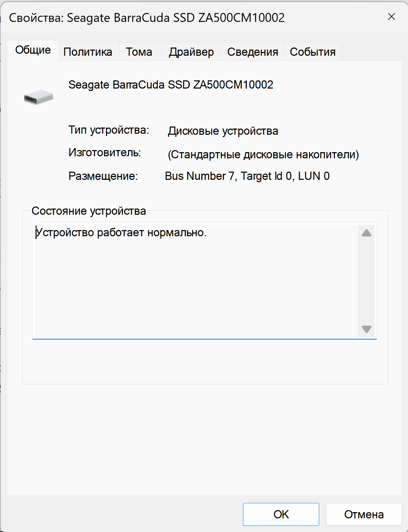Click the Состояние устройства group label
Screen dimensions: 408x532
89,211
